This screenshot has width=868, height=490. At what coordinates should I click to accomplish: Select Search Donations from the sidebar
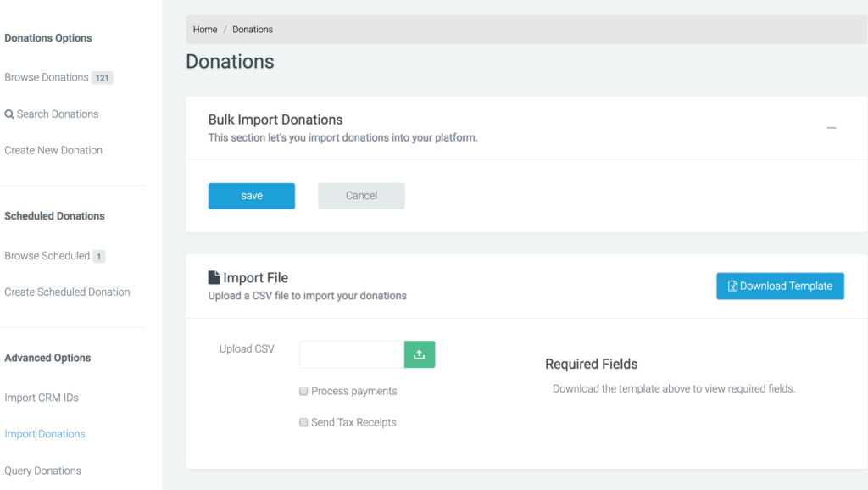[x=55, y=114]
